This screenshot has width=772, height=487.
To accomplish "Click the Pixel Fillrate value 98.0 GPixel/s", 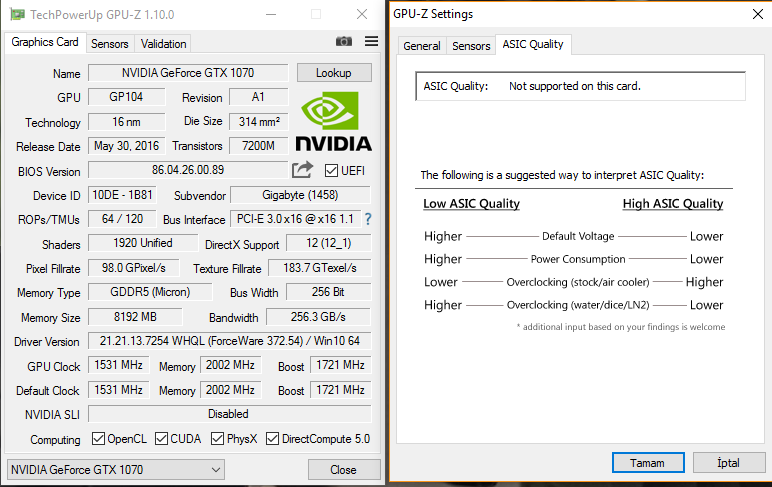I will 134,268.
